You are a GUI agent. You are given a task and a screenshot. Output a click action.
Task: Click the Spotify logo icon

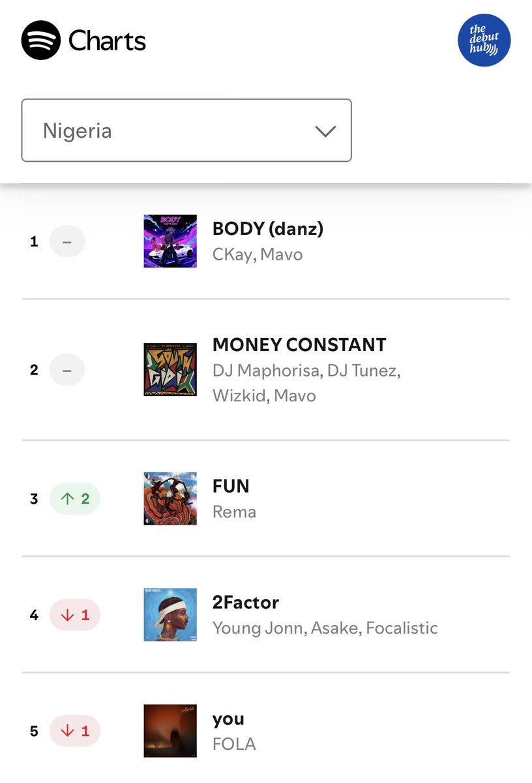coord(41,40)
